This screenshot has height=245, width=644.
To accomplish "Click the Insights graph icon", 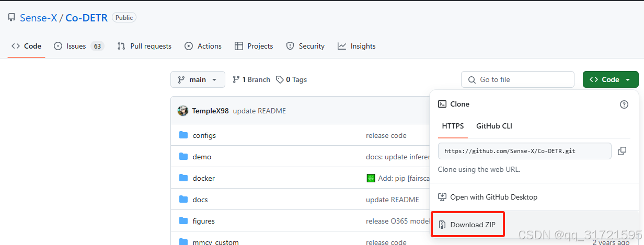I will pyautogui.click(x=342, y=46).
